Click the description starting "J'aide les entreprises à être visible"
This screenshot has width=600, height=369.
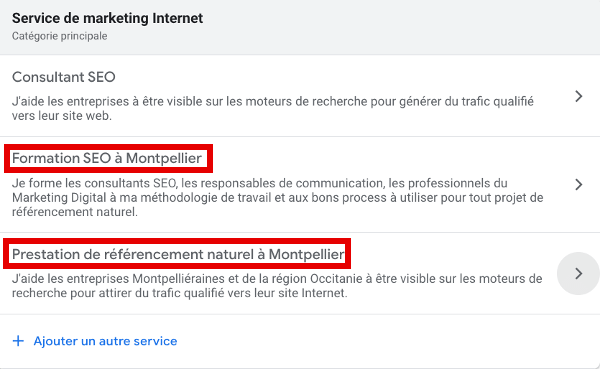click(x=272, y=108)
